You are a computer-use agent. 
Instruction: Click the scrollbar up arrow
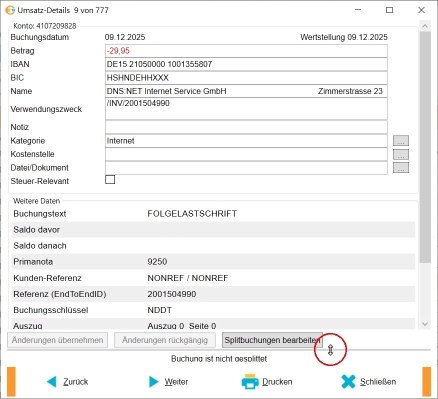tap(425, 26)
